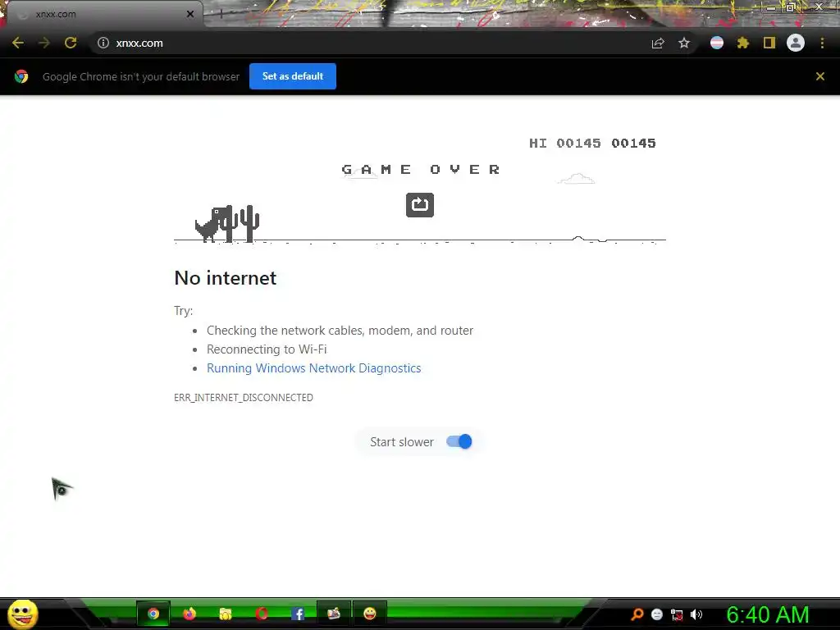Click the forward navigation arrow
The height and width of the screenshot is (630, 840).
point(44,43)
